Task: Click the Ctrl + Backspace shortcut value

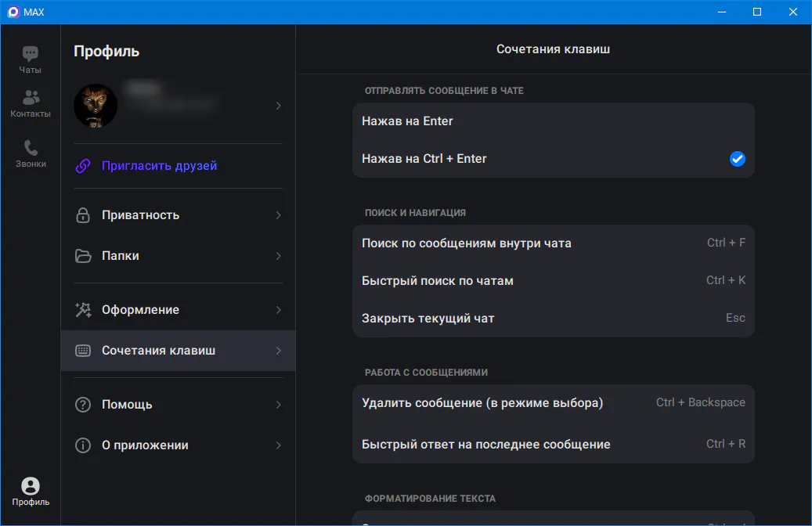Action: (x=701, y=402)
